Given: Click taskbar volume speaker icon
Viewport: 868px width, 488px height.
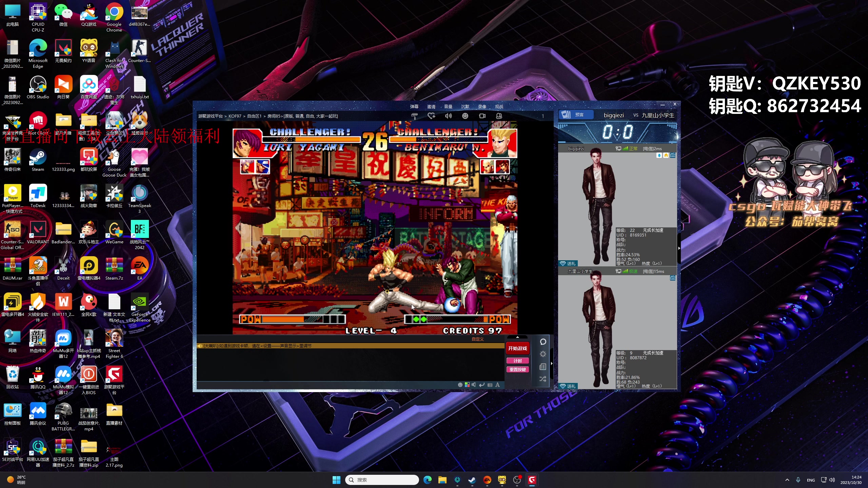Looking at the screenshot, I should click(832, 480).
